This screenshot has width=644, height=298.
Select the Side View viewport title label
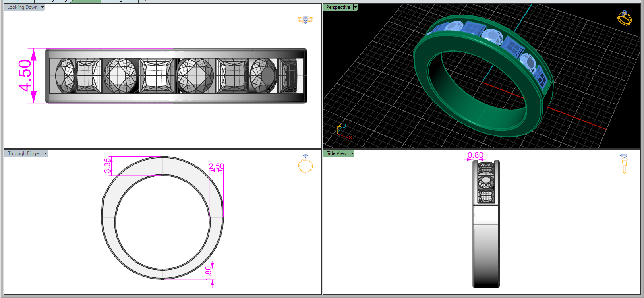tap(337, 153)
